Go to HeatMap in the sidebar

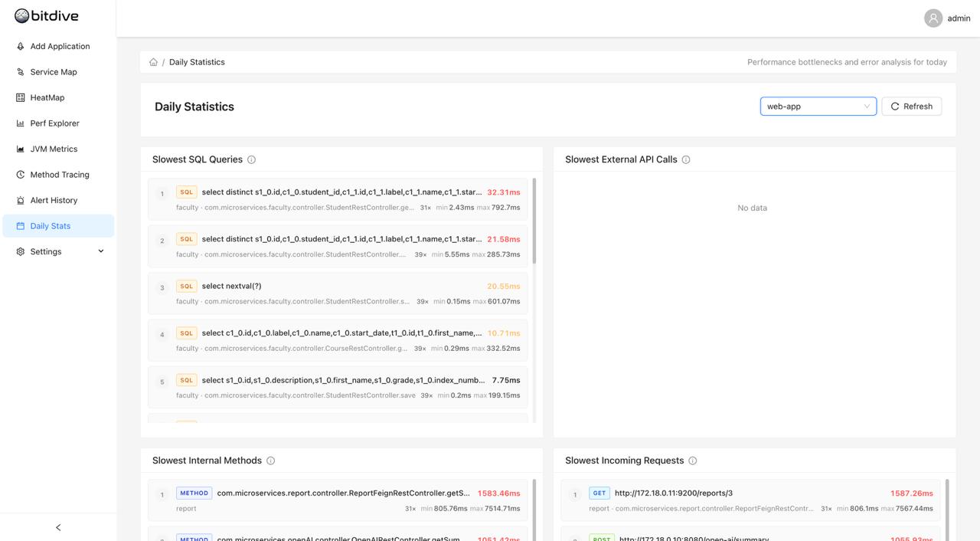pyautogui.click(x=58, y=97)
